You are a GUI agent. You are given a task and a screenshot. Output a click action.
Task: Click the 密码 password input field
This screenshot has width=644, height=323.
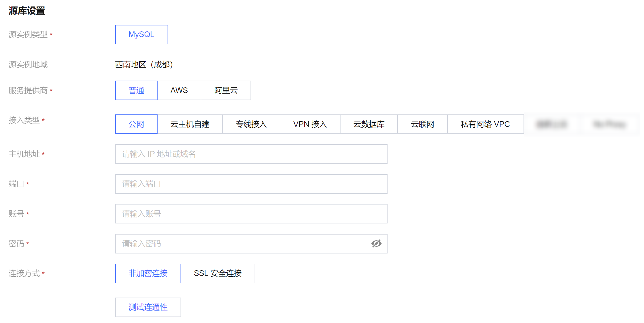pyautogui.click(x=243, y=243)
